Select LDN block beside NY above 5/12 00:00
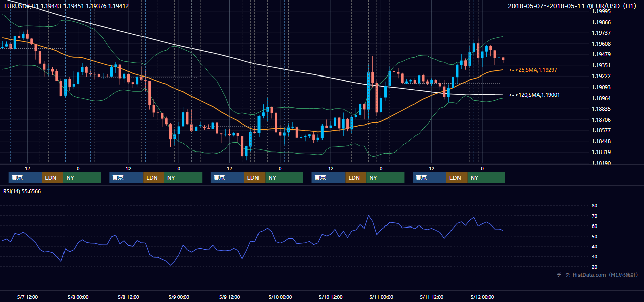Screen dimensions: 644x302 point(457,178)
